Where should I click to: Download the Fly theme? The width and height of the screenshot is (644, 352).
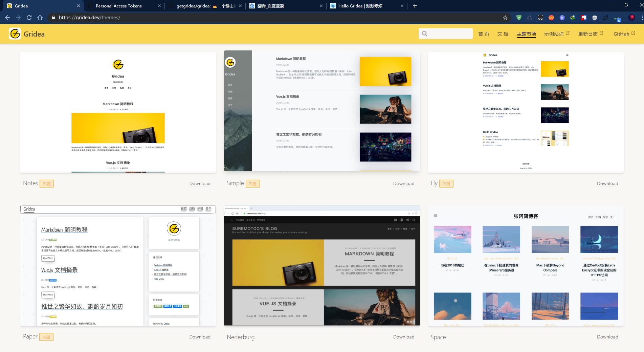607,183
